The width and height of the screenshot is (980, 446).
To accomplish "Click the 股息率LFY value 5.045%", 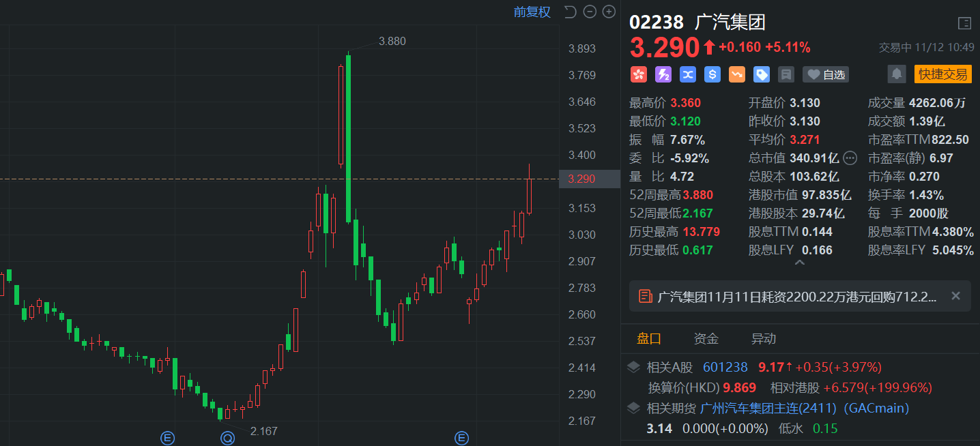I will (953, 250).
